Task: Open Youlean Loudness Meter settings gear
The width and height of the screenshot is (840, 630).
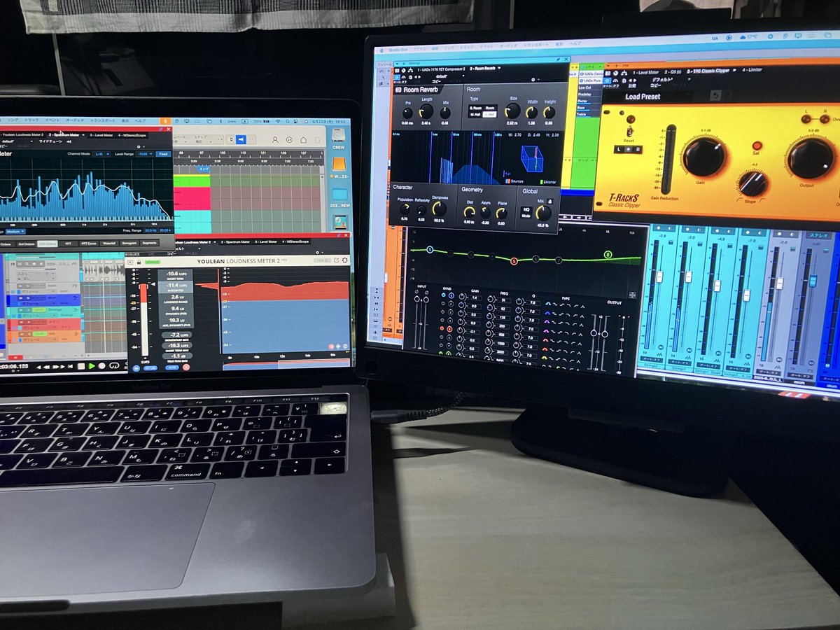Action: [344, 260]
